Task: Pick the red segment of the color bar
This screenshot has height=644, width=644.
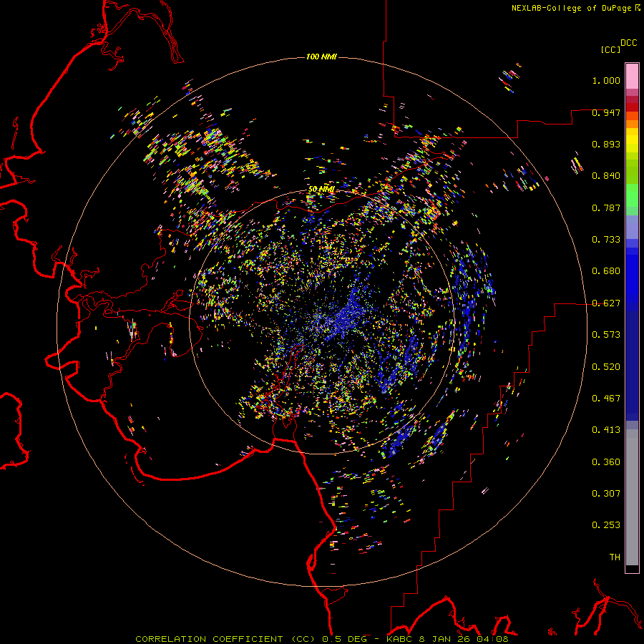Action: pyautogui.click(x=632, y=107)
